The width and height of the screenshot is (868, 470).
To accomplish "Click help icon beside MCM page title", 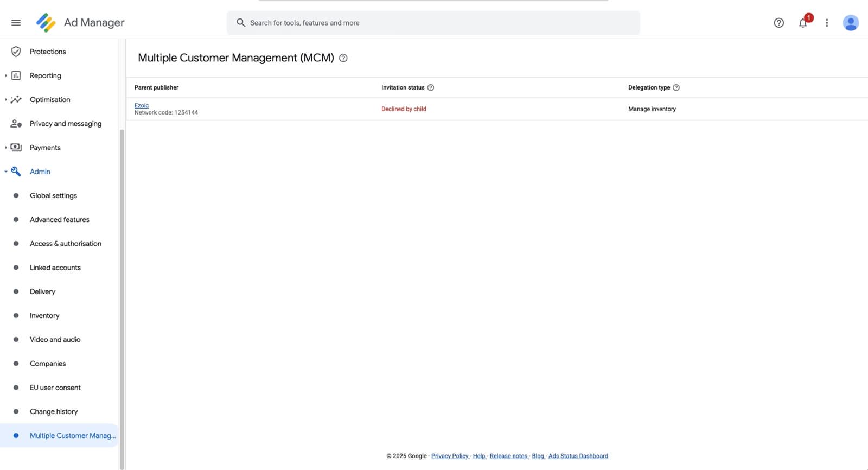I will click(343, 58).
